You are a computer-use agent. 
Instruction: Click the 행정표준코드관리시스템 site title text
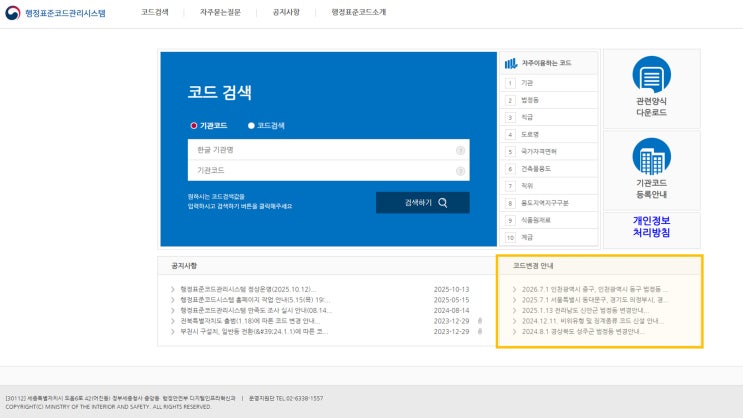pyautogui.click(x=65, y=13)
